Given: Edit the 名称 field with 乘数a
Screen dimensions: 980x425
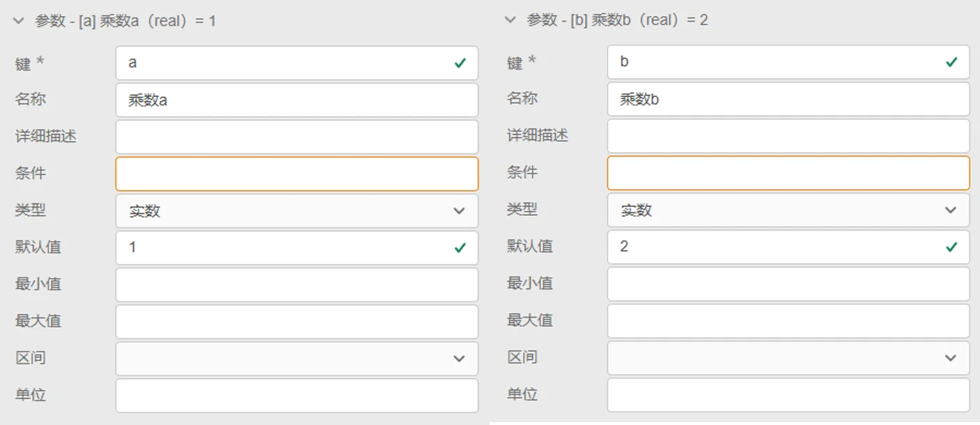Looking at the screenshot, I should pos(297,100).
